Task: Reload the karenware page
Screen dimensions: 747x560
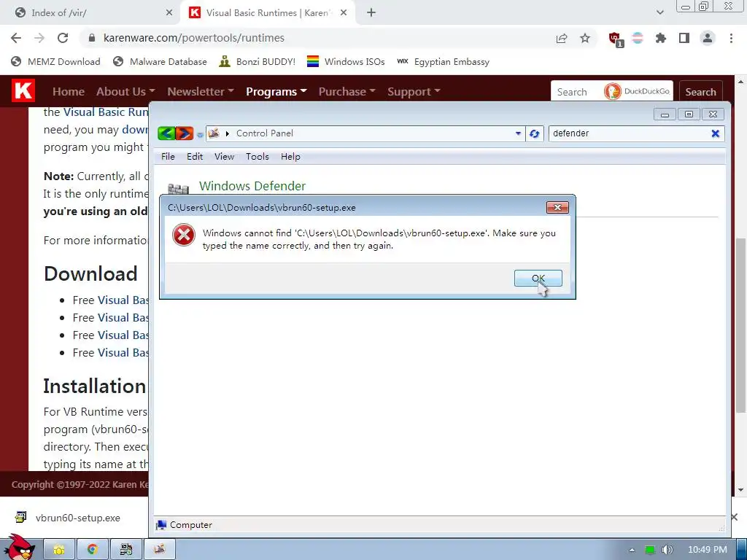Action: (x=63, y=38)
